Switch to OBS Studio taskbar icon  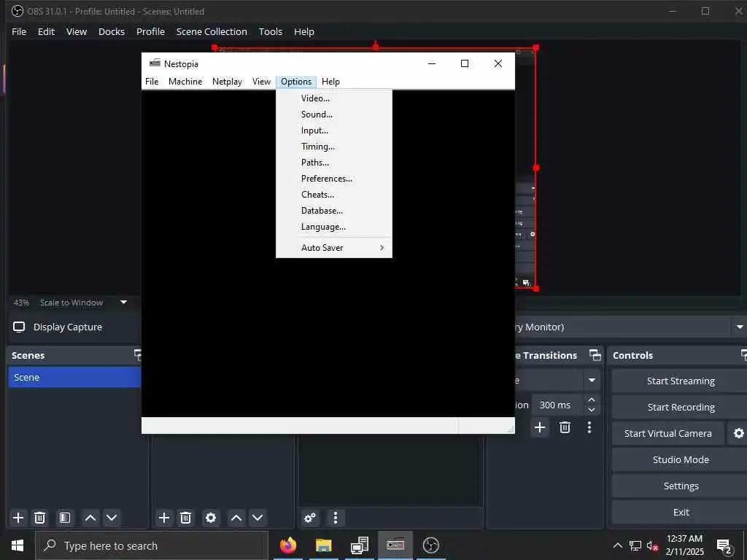(431, 545)
